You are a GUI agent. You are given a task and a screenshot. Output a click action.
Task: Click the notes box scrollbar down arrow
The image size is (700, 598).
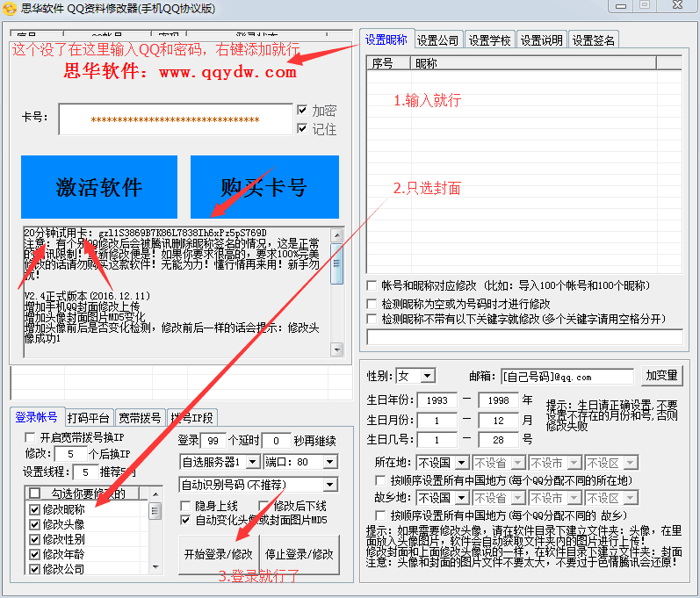click(337, 349)
